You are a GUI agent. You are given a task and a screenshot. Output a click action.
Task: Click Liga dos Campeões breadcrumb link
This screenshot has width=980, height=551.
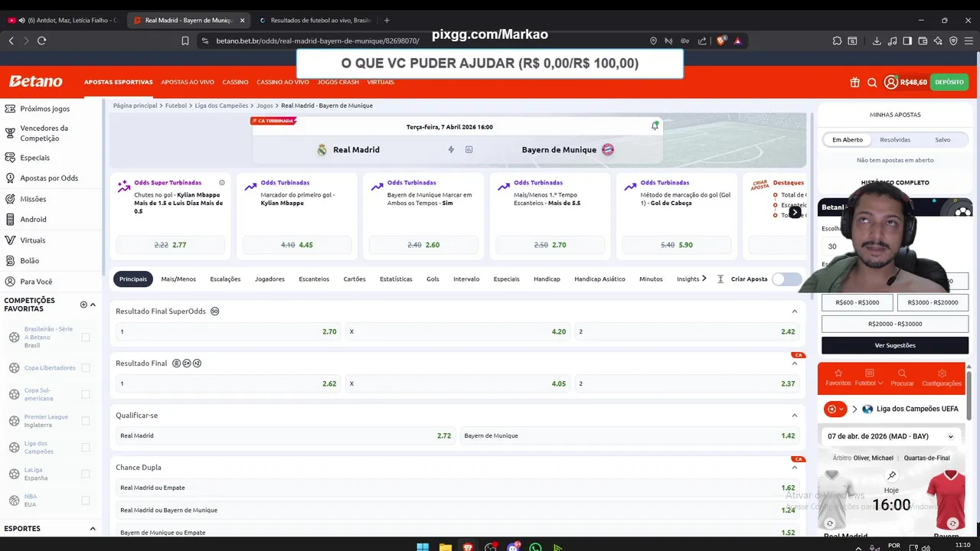tap(221, 106)
